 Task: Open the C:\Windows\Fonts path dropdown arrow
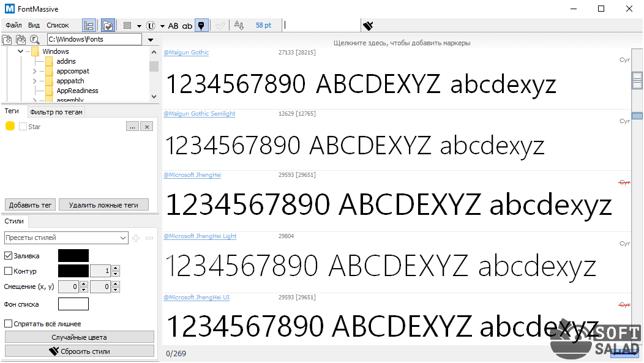(151, 40)
